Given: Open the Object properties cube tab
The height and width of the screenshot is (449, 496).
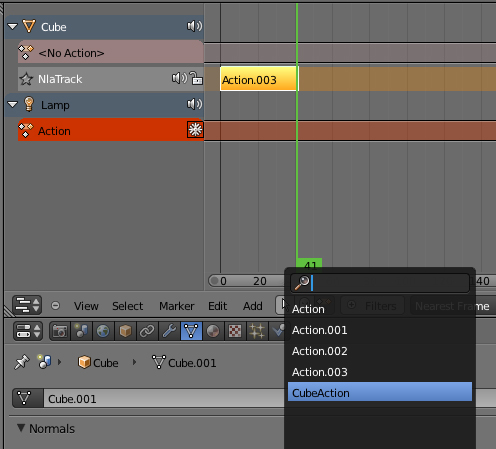Looking at the screenshot, I should click(x=125, y=331).
